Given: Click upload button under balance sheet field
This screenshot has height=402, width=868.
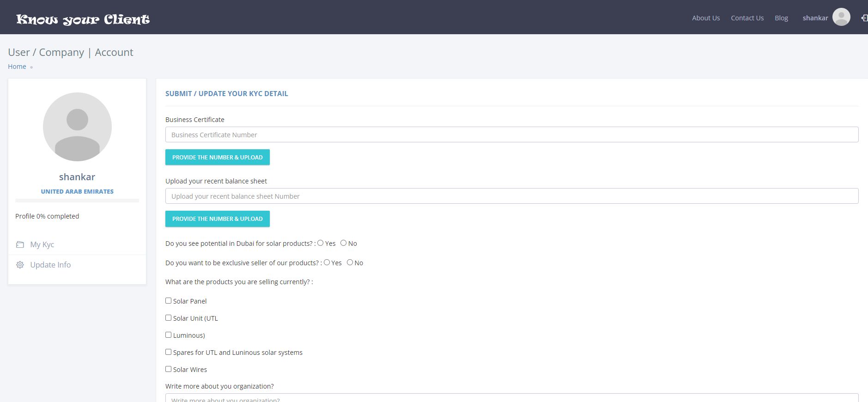Looking at the screenshot, I should coord(218,219).
